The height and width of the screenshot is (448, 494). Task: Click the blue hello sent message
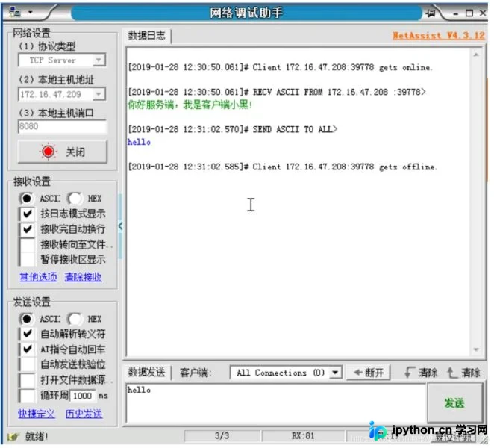(x=139, y=142)
